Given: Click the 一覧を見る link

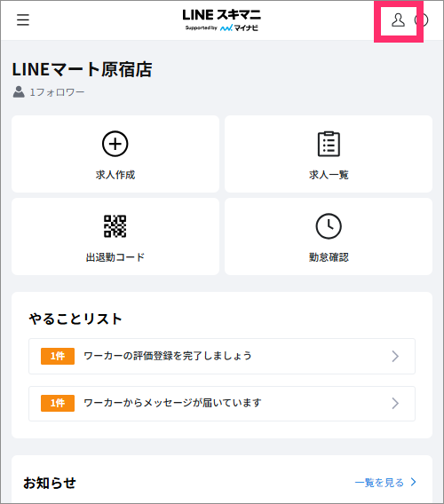Looking at the screenshot, I should coord(379,482).
